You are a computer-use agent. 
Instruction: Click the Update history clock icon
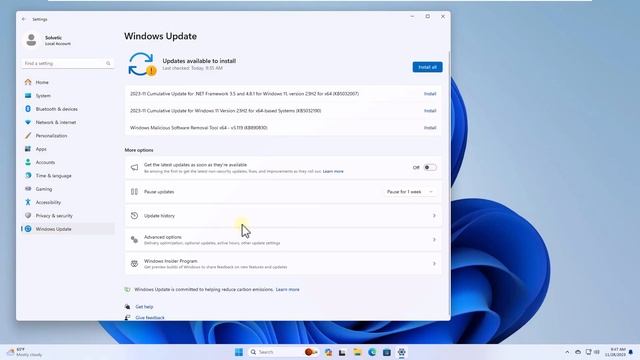click(134, 216)
